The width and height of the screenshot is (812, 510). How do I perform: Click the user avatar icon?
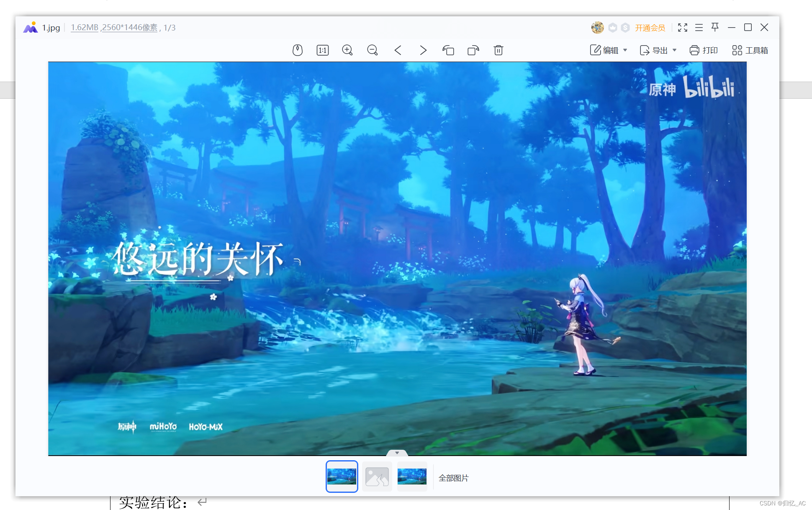pyautogui.click(x=597, y=28)
